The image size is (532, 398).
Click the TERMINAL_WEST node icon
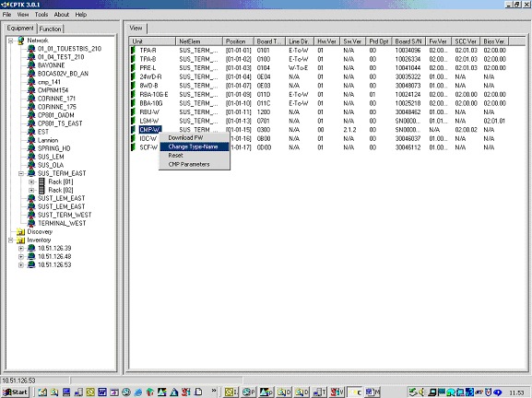(x=31, y=223)
